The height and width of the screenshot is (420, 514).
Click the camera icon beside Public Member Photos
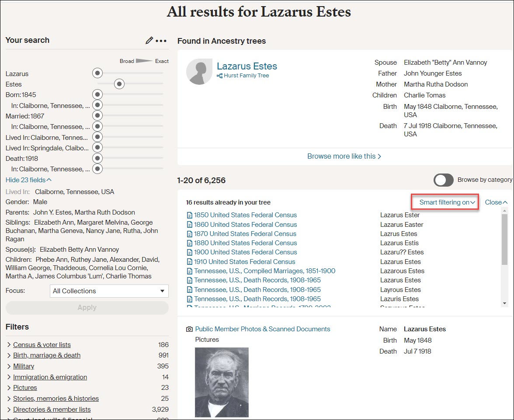pos(189,329)
